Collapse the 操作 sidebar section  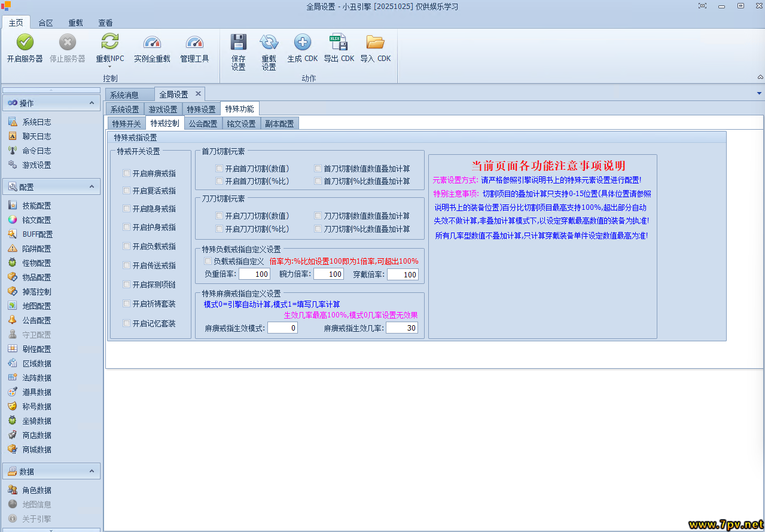point(92,103)
